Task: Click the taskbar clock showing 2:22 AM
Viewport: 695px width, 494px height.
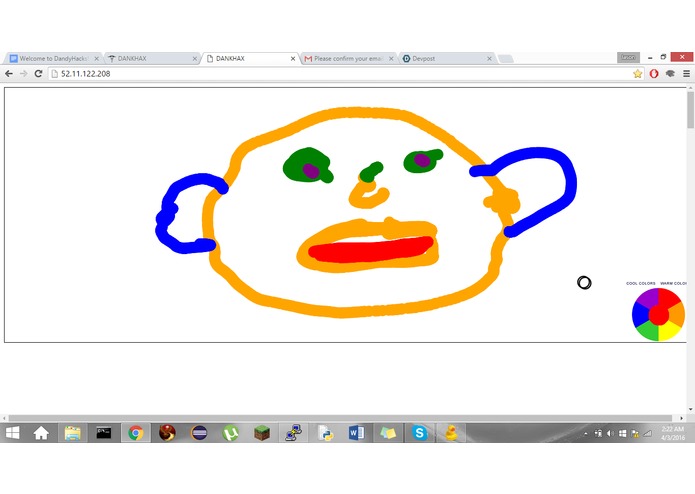Action: click(x=673, y=433)
